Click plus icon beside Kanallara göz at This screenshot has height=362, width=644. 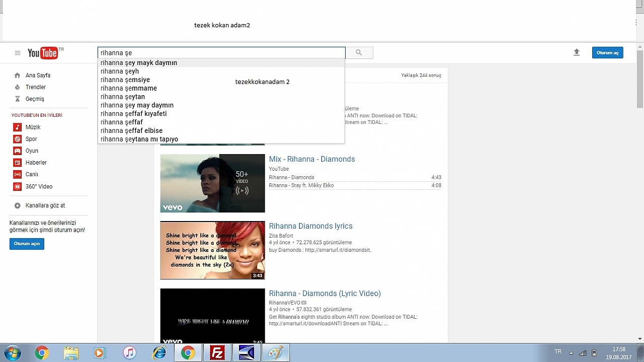click(18, 205)
